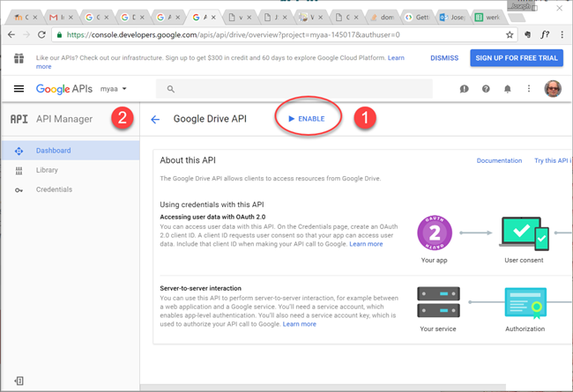Select Credentials in the sidebar
Viewport: 573px width, 392px height.
coord(71,189)
